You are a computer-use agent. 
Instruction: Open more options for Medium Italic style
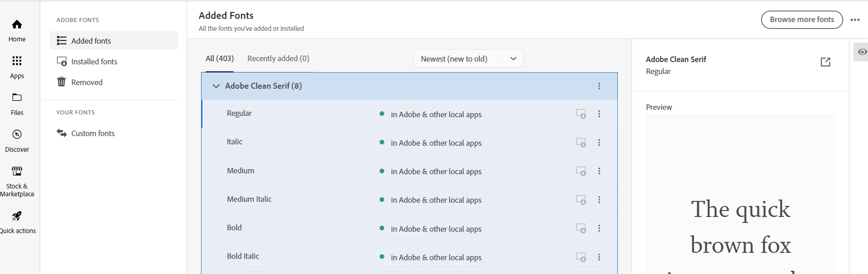(x=599, y=200)
